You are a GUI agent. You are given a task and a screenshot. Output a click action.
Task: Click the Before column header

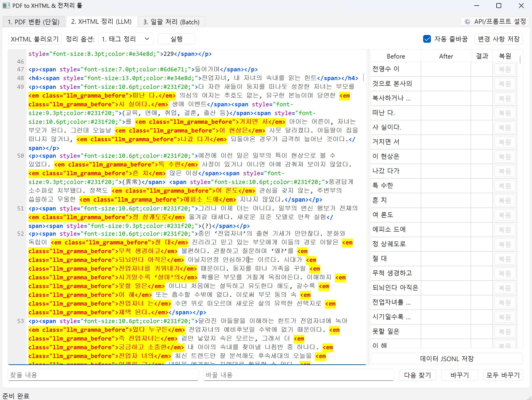point(396,56)
